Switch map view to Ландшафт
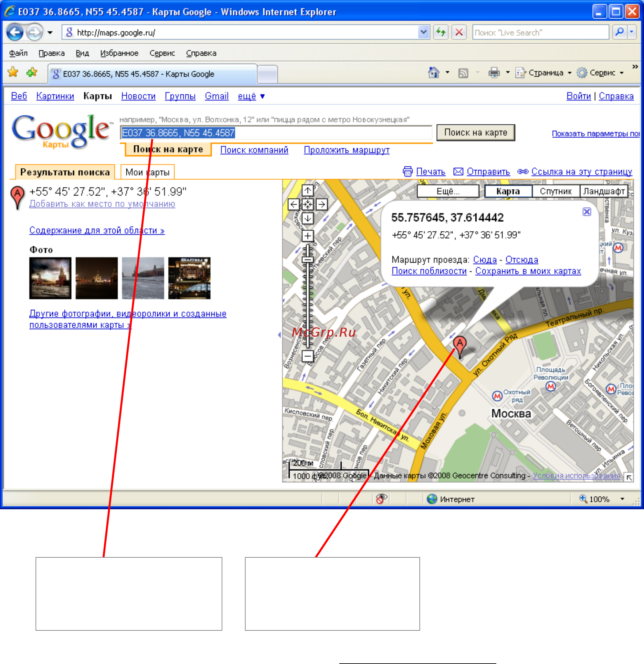The height and width of the screenshot is (664, 644). (x=604, y=191)
